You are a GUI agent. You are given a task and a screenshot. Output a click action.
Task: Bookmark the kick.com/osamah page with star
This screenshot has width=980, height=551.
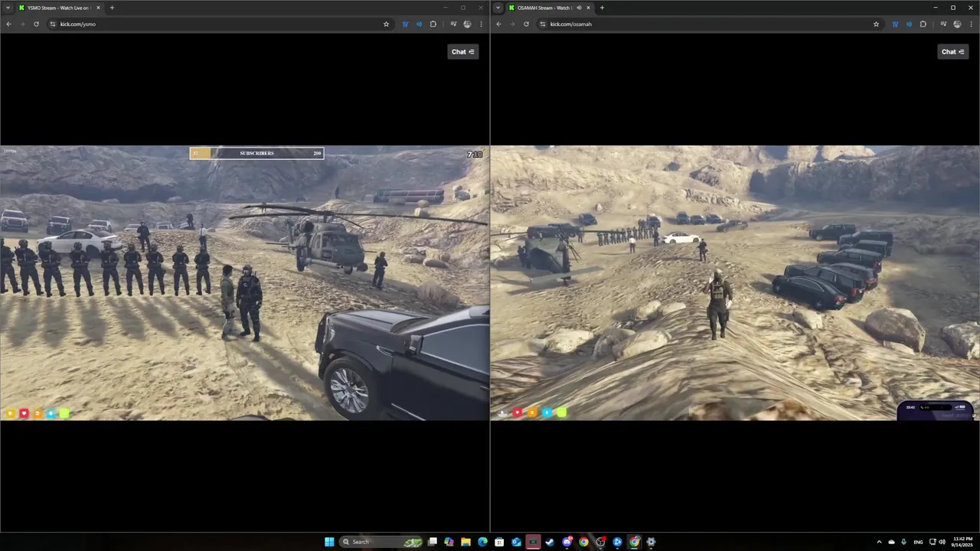876,24
